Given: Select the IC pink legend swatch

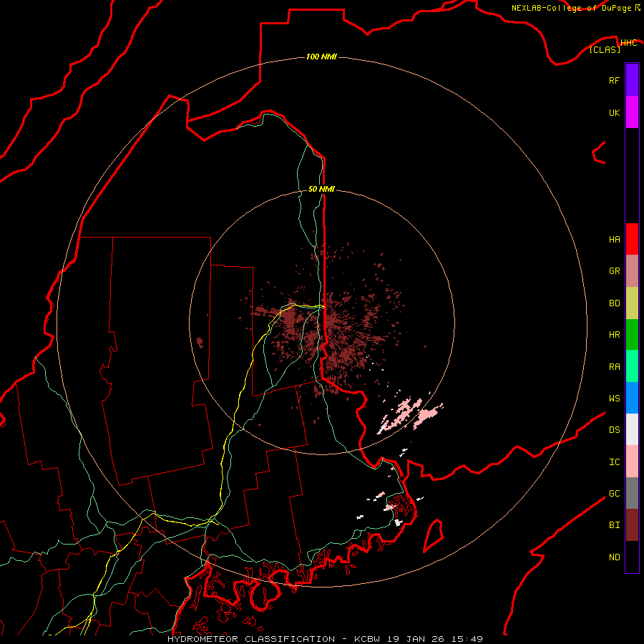Looking at the screenshot, I should pyautogui.click(x=632, y=462).
